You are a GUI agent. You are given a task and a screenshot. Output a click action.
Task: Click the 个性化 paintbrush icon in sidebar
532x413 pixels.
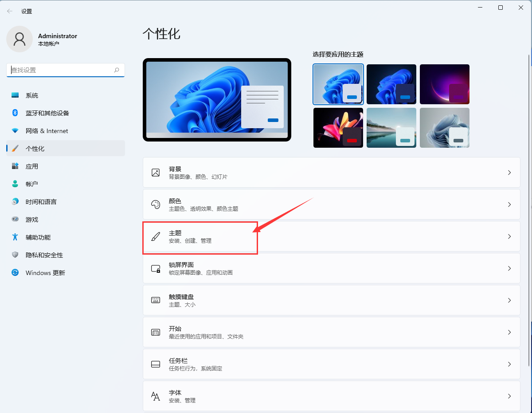(x=15, y=149)
